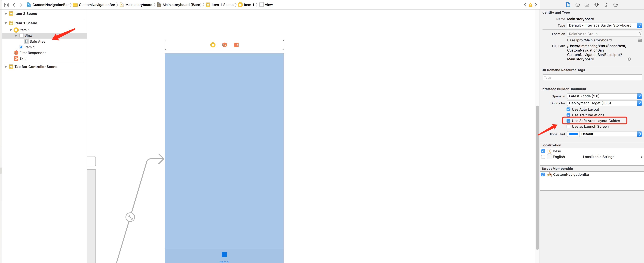The width and height of the screenshot is (644, 263).
Task: Expand Item 2 Scene
Action: click(6, 14)
